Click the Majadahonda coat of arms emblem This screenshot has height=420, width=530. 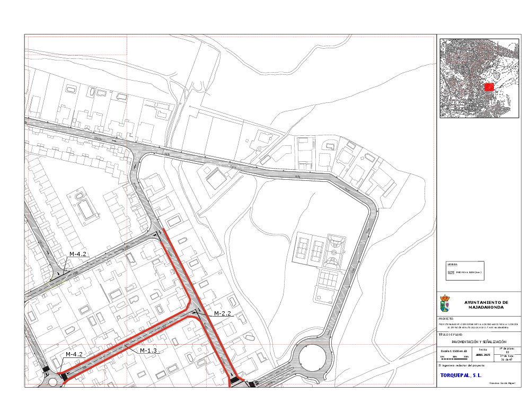point(446,304)
